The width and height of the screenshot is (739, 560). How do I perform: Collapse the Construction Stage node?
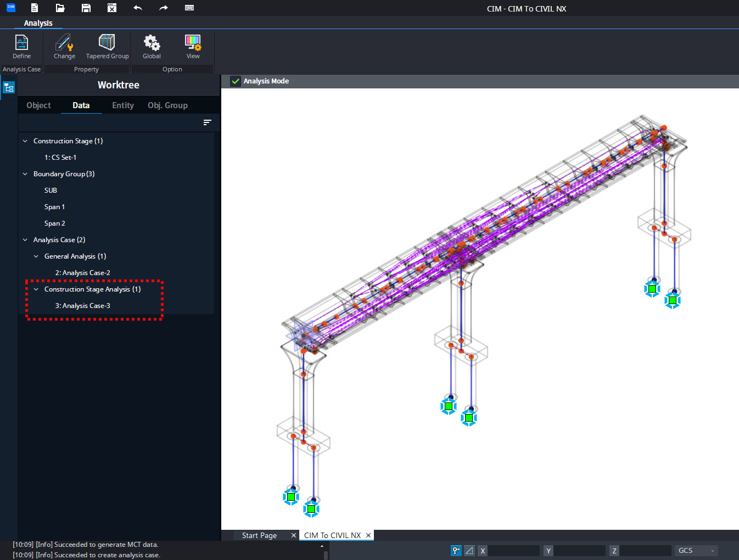point(25,141)
